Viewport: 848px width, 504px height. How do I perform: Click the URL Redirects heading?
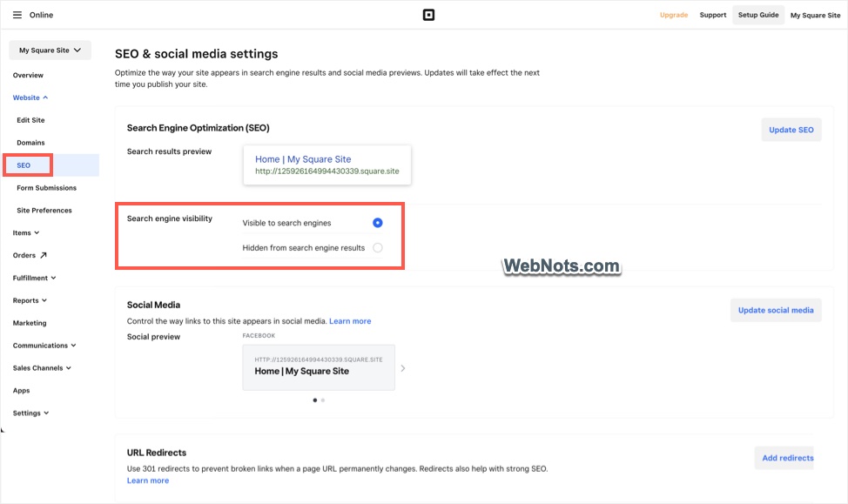pyautogui.click(x=157, y=453)
